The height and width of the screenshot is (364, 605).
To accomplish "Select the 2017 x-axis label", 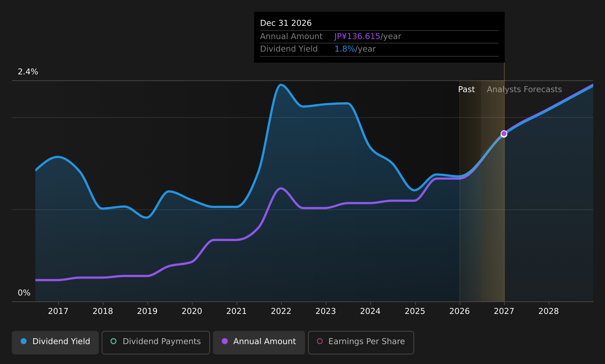I will (x=58, y=311).
